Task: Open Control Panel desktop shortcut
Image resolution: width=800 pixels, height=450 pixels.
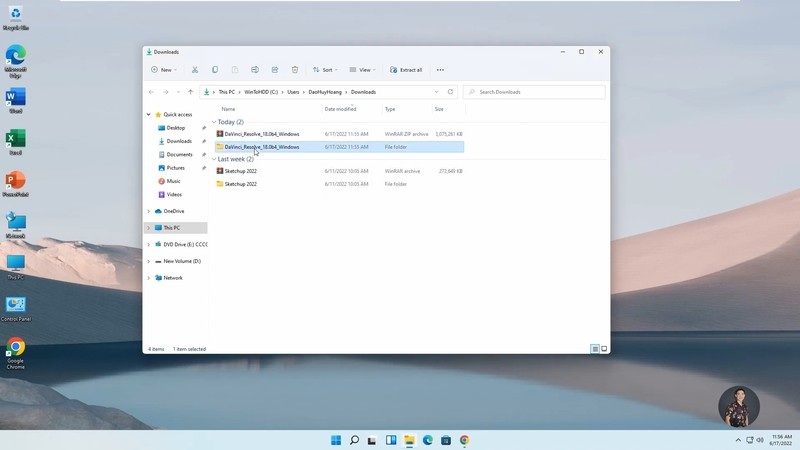Action: pyautogui.click(x=15, y=309)
